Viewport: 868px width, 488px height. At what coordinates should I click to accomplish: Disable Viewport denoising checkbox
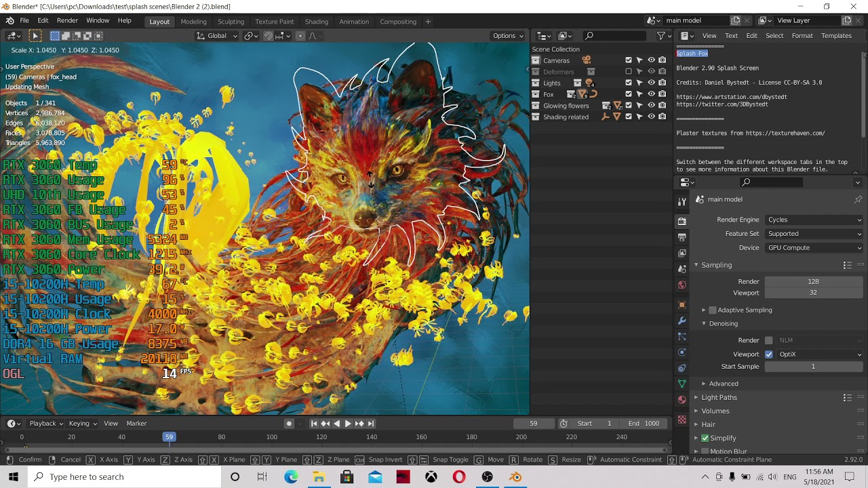tap(769, 354)
